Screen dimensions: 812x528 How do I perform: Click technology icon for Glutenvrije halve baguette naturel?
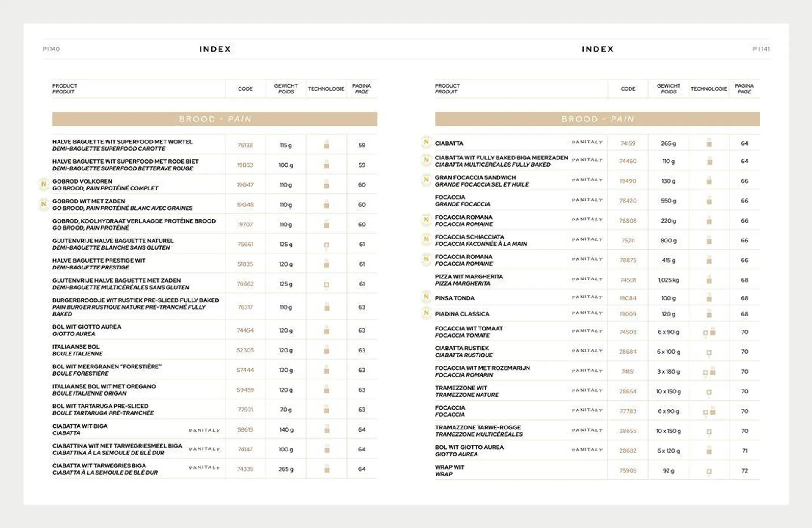326,245
